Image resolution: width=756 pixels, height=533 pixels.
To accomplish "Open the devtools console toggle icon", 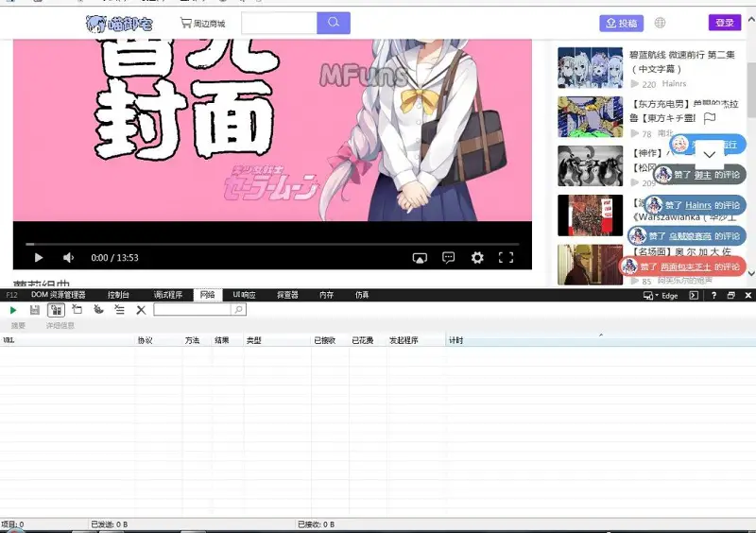I will [694, 295].
